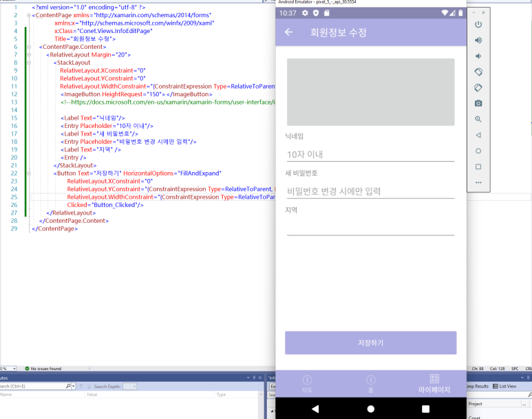Tap the shield icon in status bar
The width and height of the screenshot is (532, 419).
coord(316,13)
